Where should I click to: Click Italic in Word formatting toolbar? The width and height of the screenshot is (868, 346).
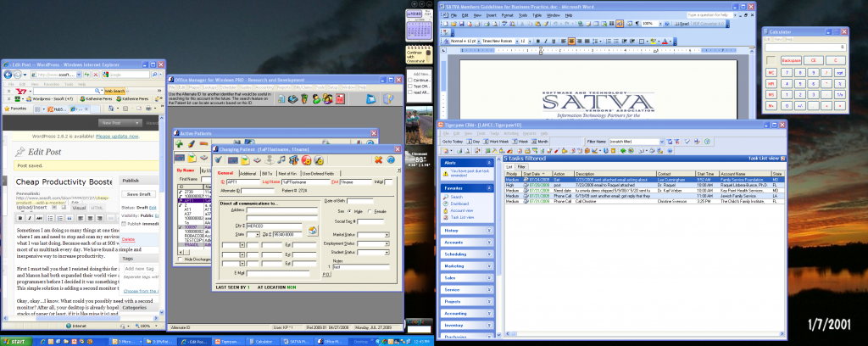[x=546, y=41]
